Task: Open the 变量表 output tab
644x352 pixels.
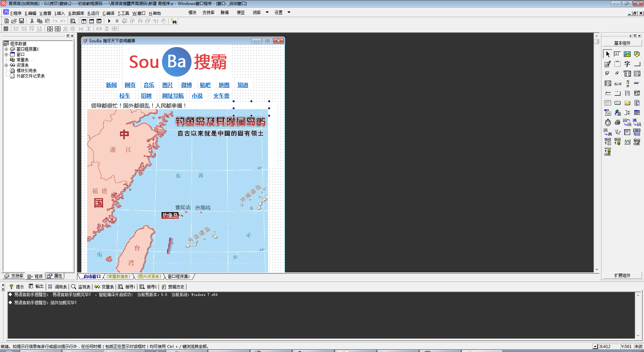Action: (104, 287)
